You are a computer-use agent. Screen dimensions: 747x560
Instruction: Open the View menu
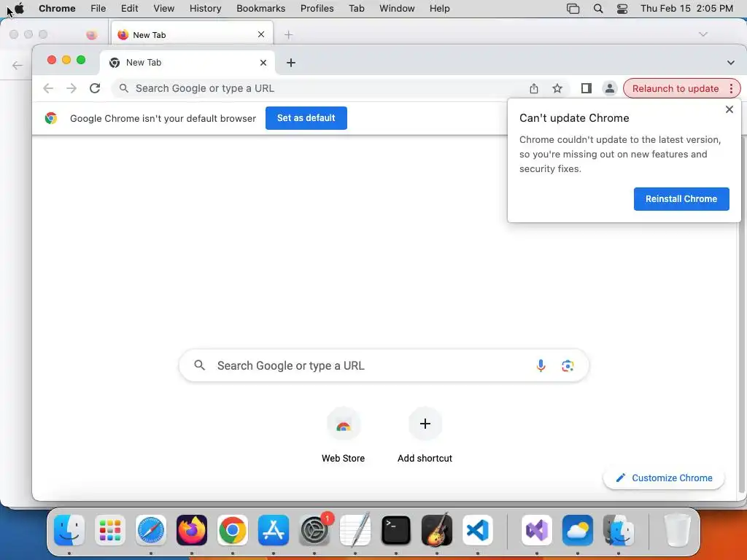[x=164, y=9]
